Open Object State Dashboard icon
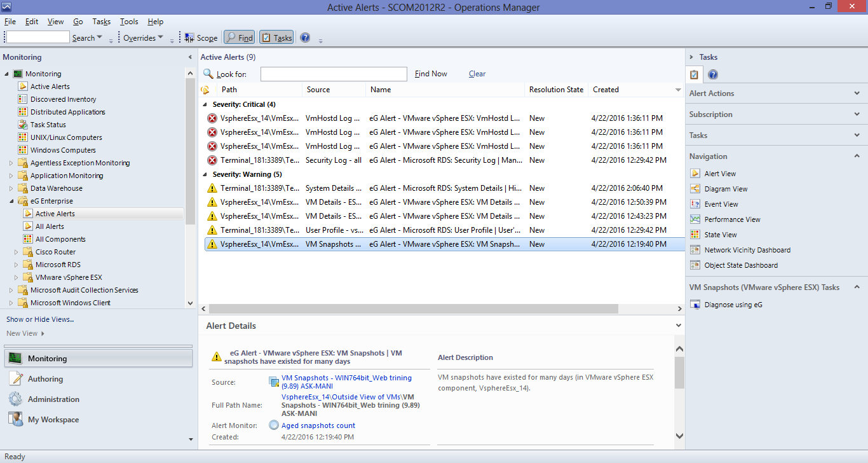 (x=695, y=265)
